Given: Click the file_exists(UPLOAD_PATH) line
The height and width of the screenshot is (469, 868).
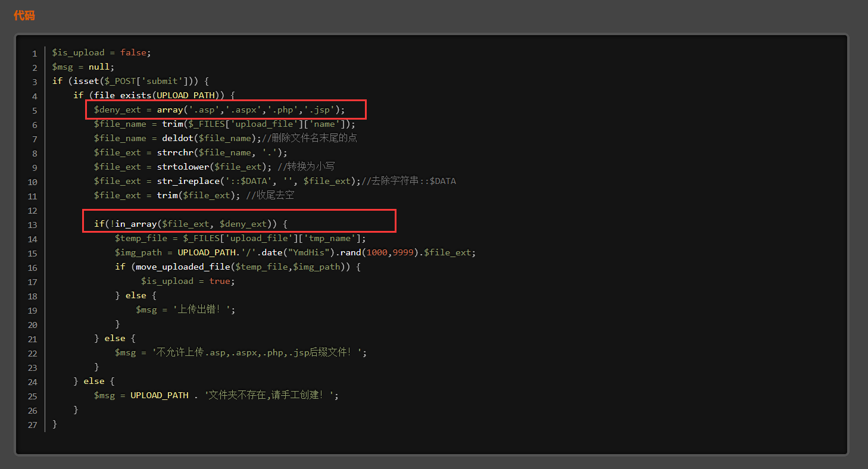Looking at the screenshot, I should 154,95.
